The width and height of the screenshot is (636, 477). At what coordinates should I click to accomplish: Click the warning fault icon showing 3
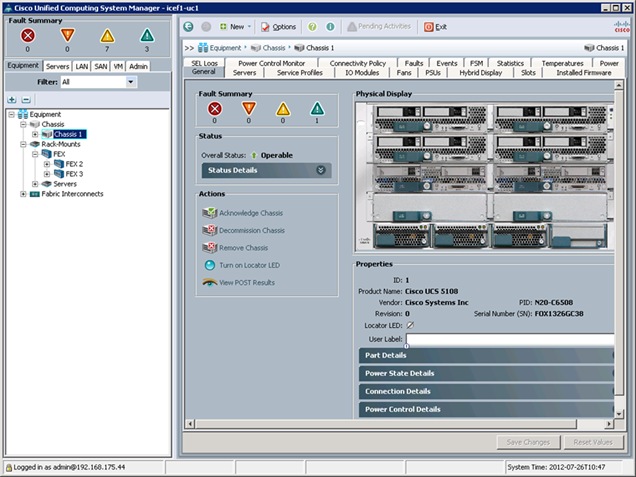[x=147, y=36]
